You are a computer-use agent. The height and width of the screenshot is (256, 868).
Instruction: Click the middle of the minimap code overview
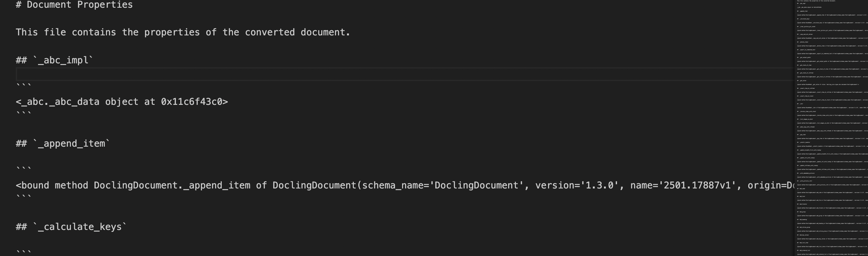tap(831, 128)
